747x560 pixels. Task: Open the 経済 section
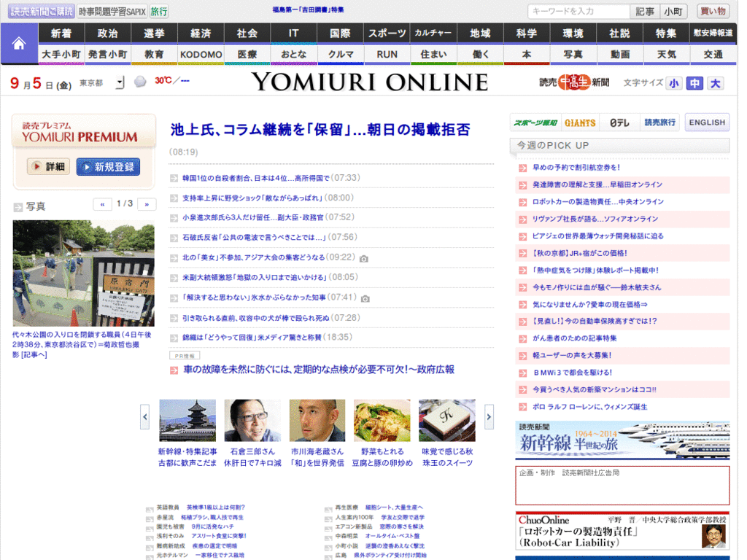click(x=201, y=34)
